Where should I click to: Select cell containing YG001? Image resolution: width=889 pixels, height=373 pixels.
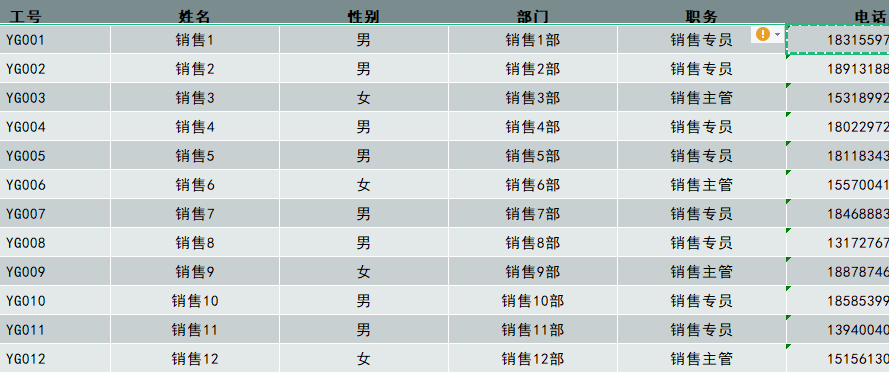click(x=55, y=40)
